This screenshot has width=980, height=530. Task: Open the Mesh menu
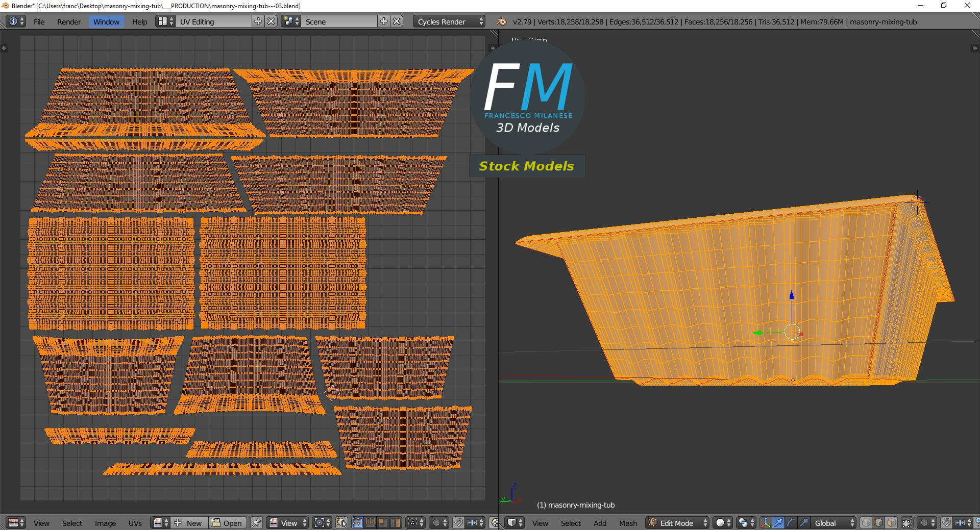coord(628,523)
